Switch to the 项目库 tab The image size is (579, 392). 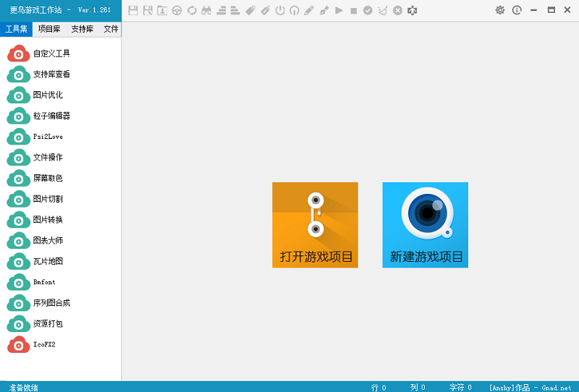pyautogui.click(x=48, y=29)
